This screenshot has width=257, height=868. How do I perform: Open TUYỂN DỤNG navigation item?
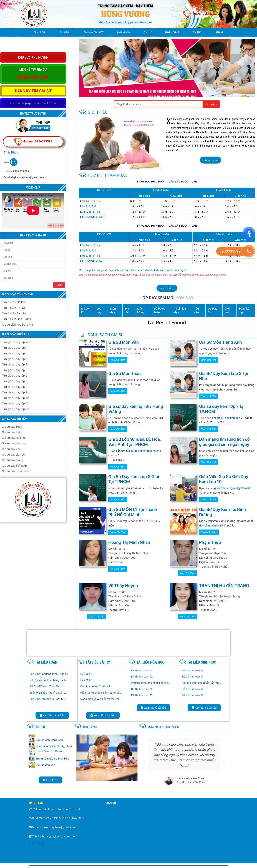click(172, 32)
